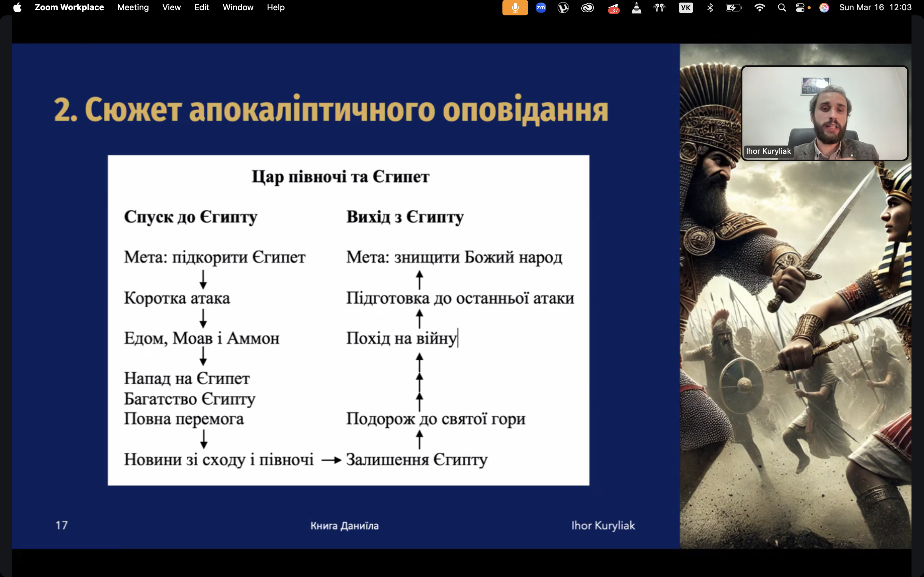The height and width of the screenshot is (577, 924).
Task: Open the Meeting menu
Action: click(x=133, y=8)
